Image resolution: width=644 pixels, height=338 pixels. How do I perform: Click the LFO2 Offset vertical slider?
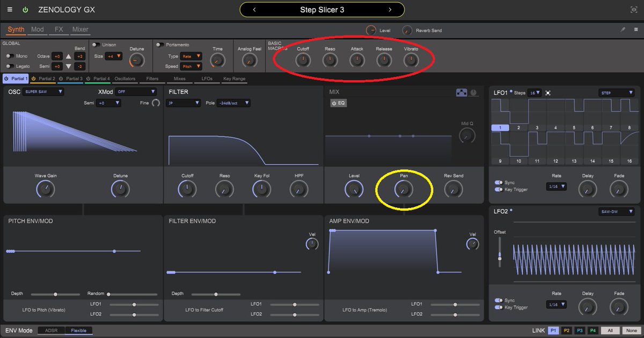coord(500,251)
